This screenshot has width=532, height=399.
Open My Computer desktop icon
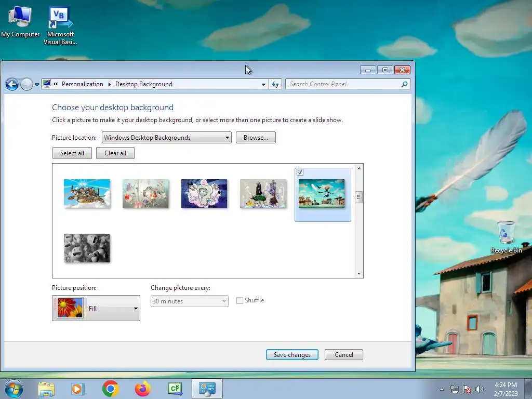pos(20,22)
